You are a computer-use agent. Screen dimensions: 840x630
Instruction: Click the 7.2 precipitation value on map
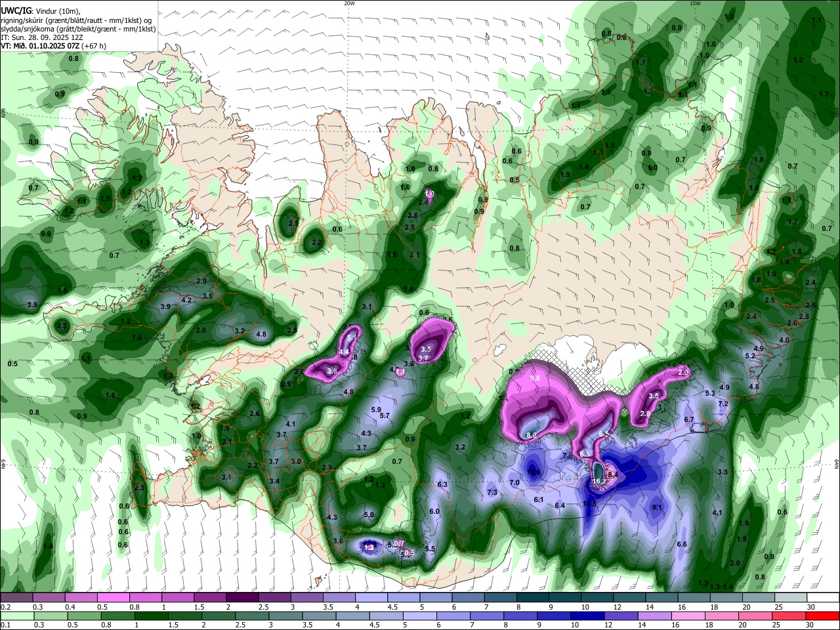click(x=723, y=404)
